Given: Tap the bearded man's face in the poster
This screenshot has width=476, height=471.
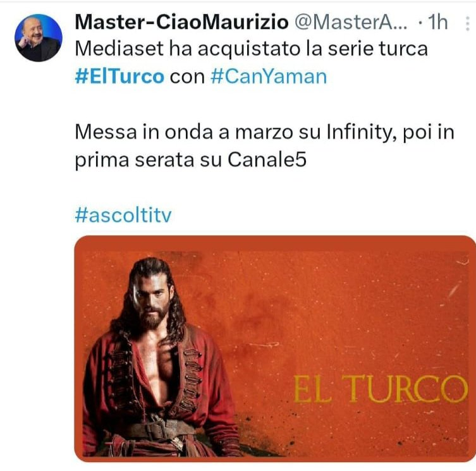Looking at the screenshot, I should (x=152, y=299).
